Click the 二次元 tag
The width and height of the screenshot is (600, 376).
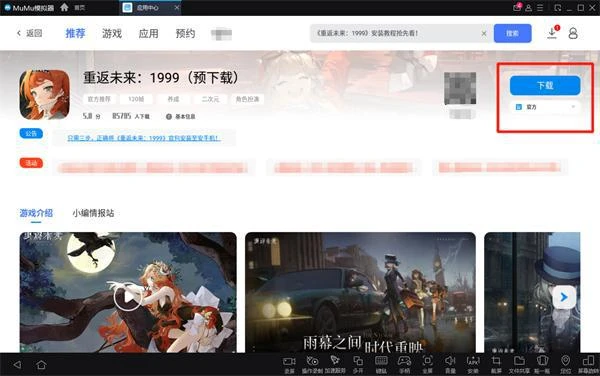210,99
